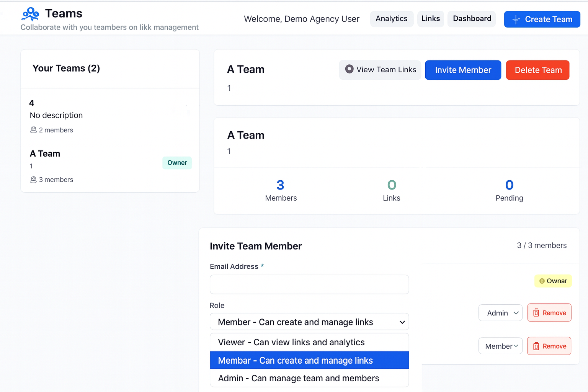Toggle the invite Role select box
Image resolution: width=588 pixels, height=392 pixels.
(309, 322)
